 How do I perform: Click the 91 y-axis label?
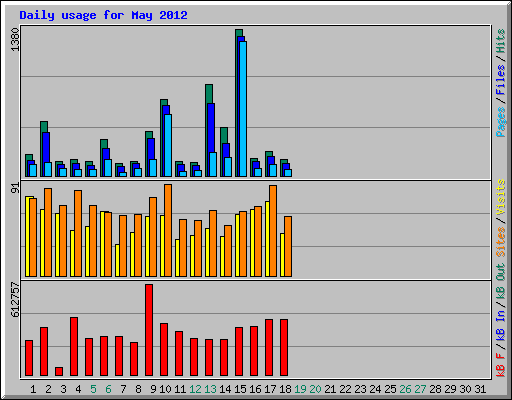15,188
